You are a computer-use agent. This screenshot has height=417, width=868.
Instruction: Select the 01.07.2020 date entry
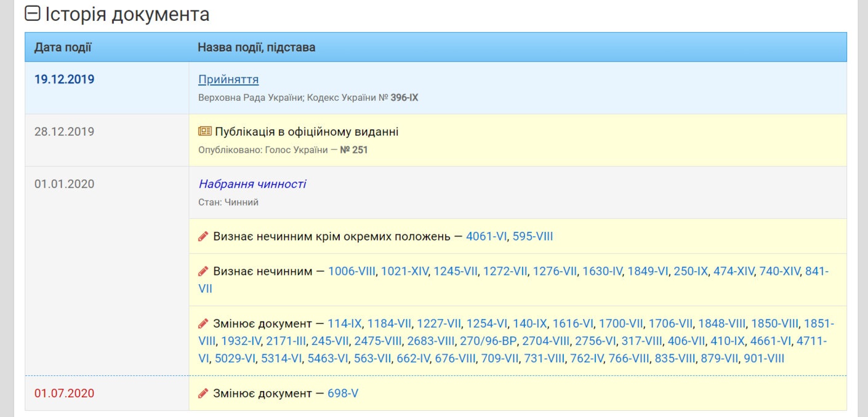[x=64, y=393]
